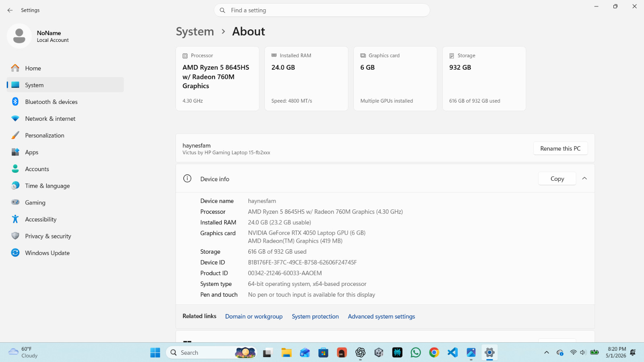Open Task View from the taskbar
The image size is (644, 362).
coord(267,353)
